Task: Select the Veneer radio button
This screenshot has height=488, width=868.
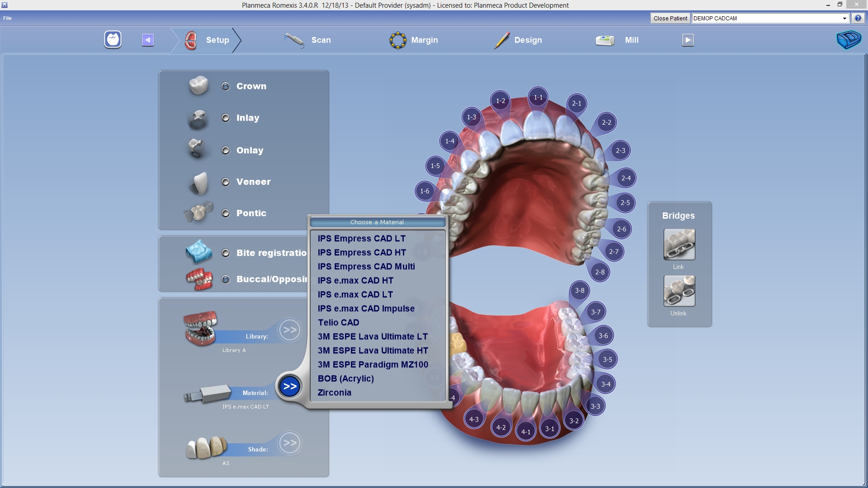Action: point(226,182)
